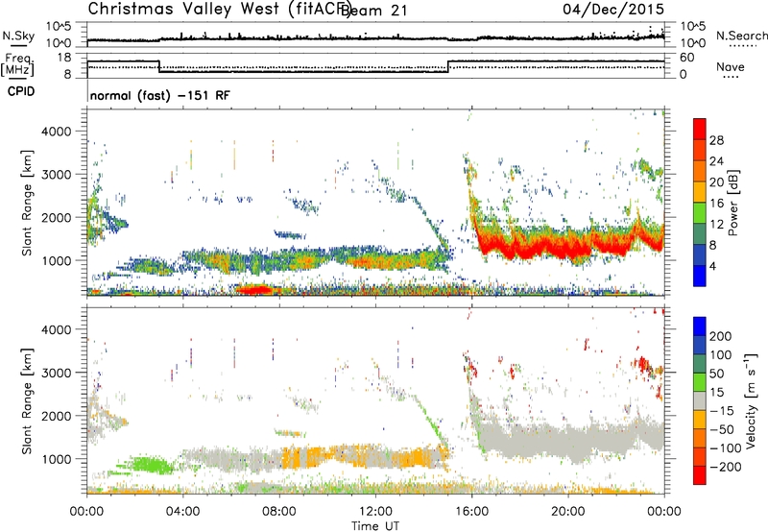Screen dimensions: 768x532
Task: Click the 'Time UT' axis title
Action: pyautogui.click(x=375, y=526)
